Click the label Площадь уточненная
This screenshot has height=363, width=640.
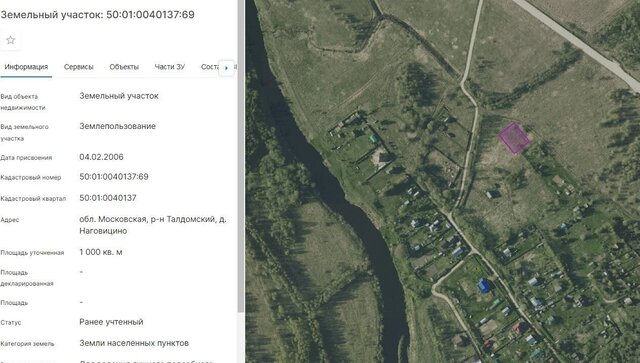32,253
